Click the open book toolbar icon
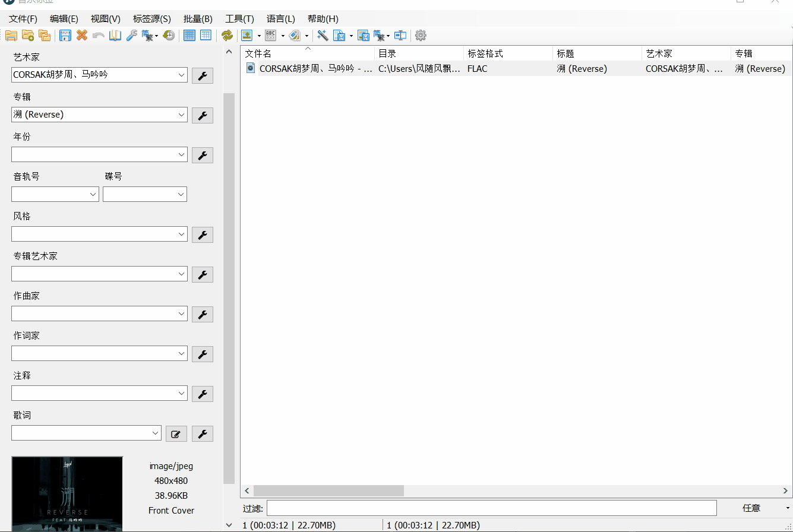The width and height of the screenshot is (793, 532). click(115, 36)
